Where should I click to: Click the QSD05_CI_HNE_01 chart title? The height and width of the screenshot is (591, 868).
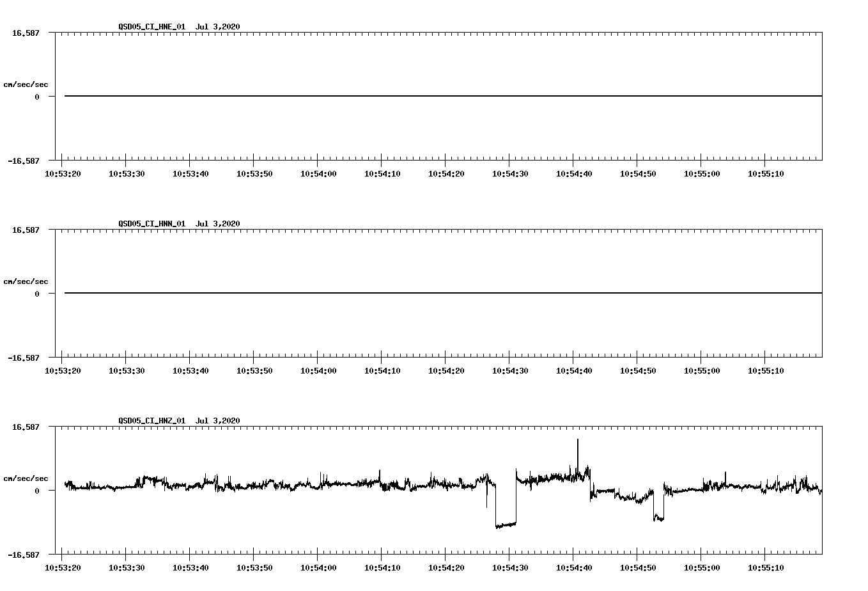179,26
